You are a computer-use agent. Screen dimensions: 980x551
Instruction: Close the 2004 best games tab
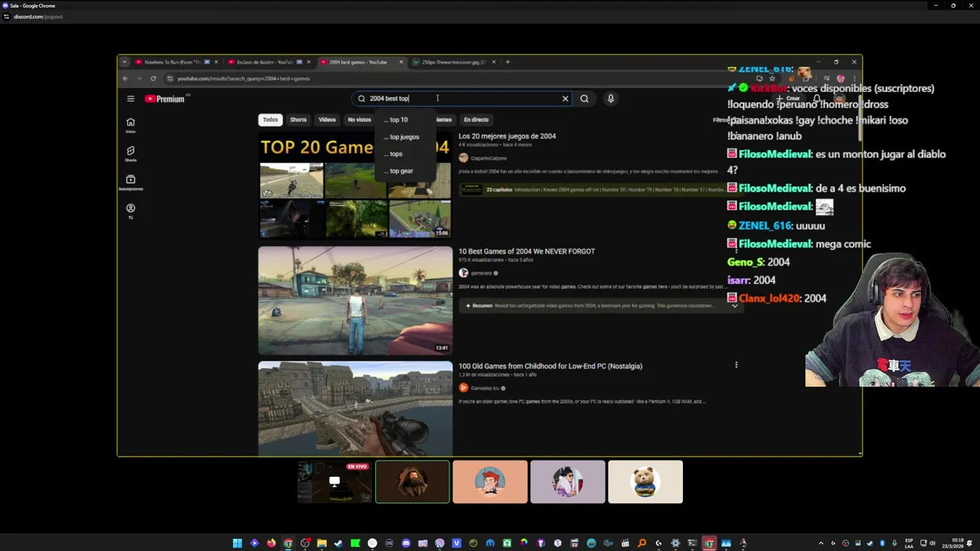click(x=401, y=62)
